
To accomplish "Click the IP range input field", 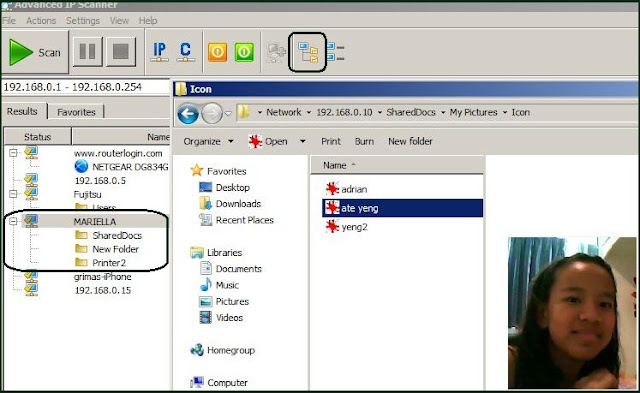I will (x=86, y=87).
